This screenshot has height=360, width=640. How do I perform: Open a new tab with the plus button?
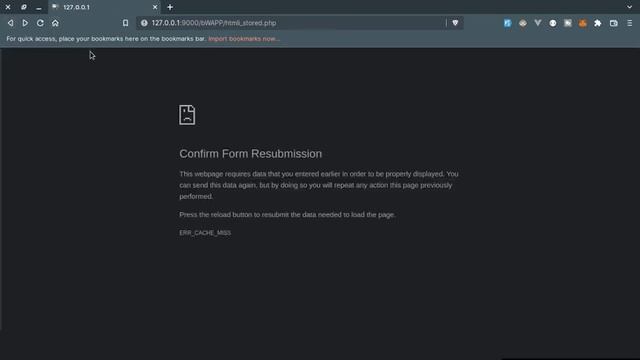coord(170,7)
